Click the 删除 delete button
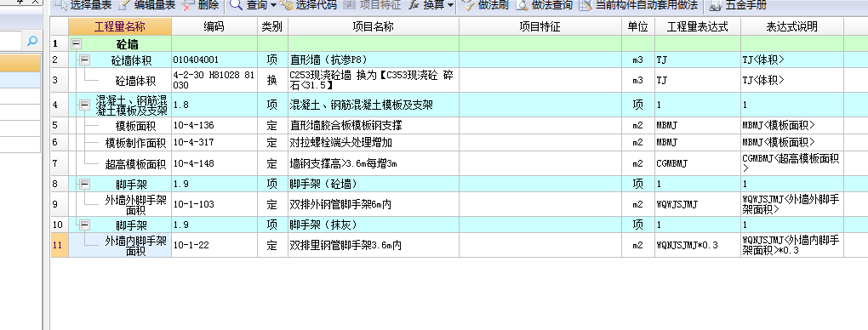The height and width of the screenshot is (330, 868). coord(201,6)
